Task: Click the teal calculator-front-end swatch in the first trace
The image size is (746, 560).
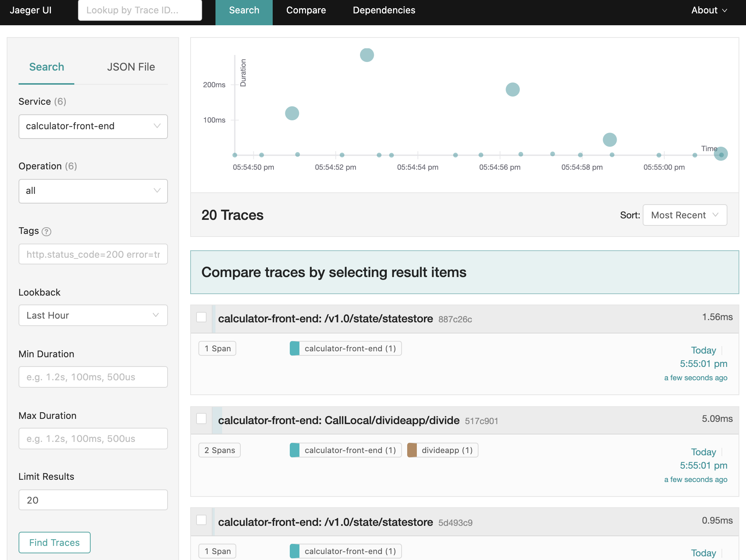Action: pos(295,348)
